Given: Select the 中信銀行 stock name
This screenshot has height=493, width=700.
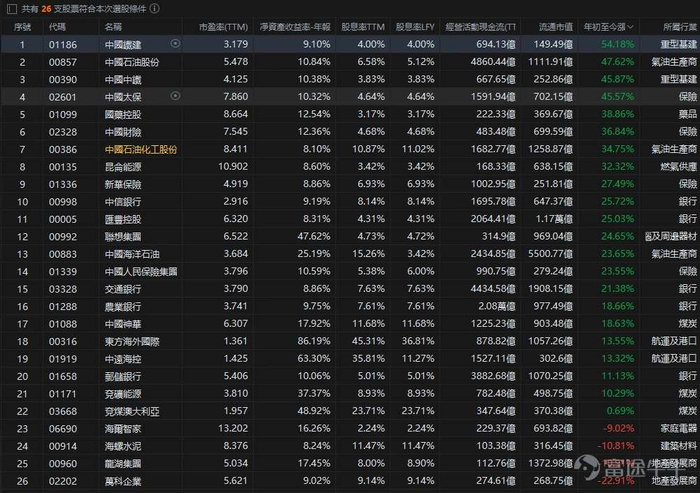Looking at the screenshot, I should [123, 202].
